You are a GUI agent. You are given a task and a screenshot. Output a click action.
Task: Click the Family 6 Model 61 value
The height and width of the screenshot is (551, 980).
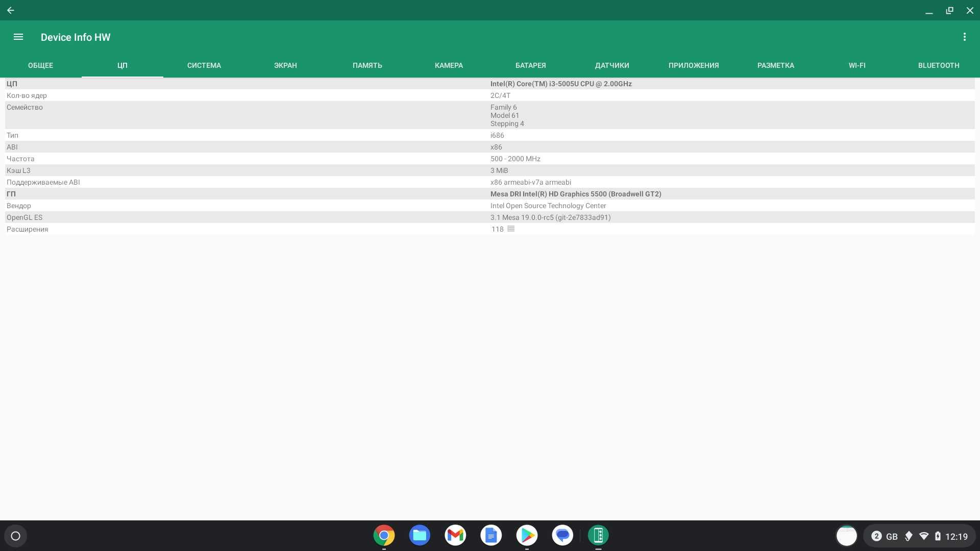pos(507,115)
